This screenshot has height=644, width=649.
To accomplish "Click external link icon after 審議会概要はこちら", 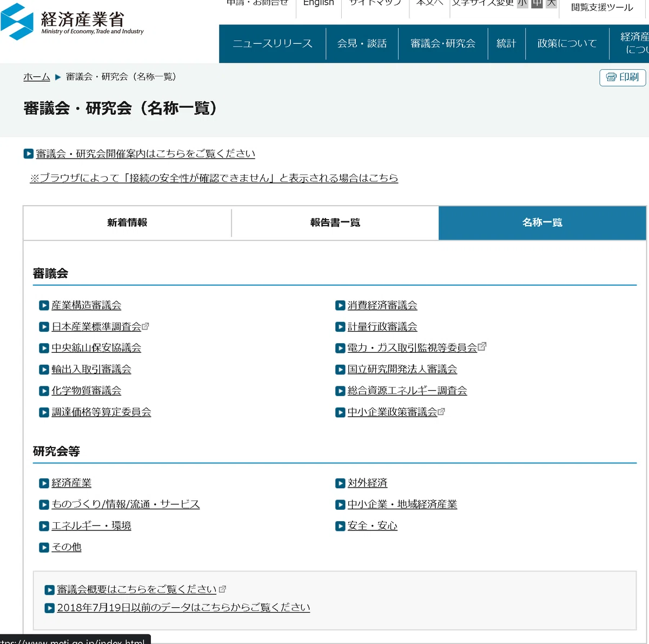I will click(222, 589).
